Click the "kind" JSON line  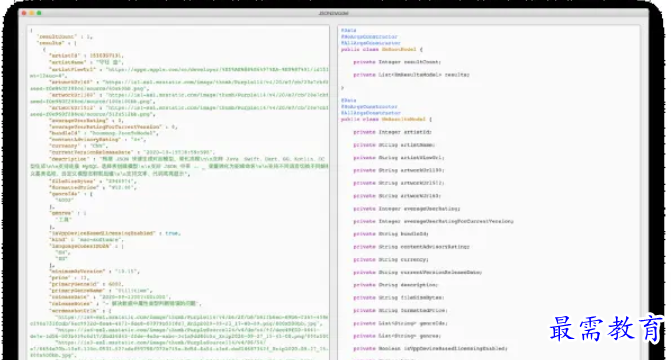(86, 240)
